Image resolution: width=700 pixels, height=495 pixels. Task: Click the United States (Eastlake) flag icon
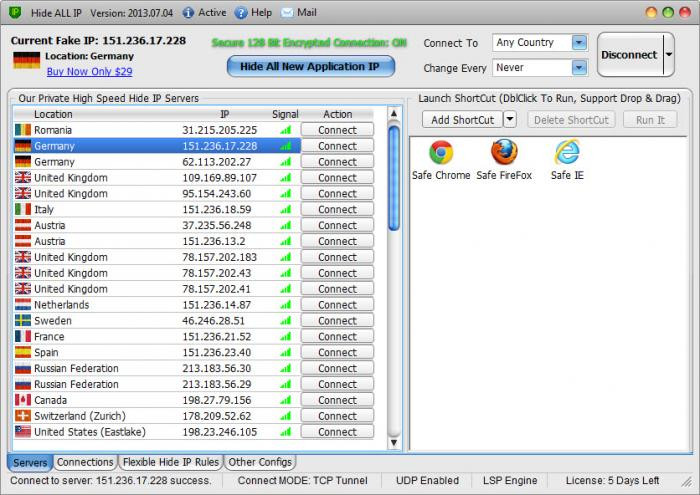point(23,432)
